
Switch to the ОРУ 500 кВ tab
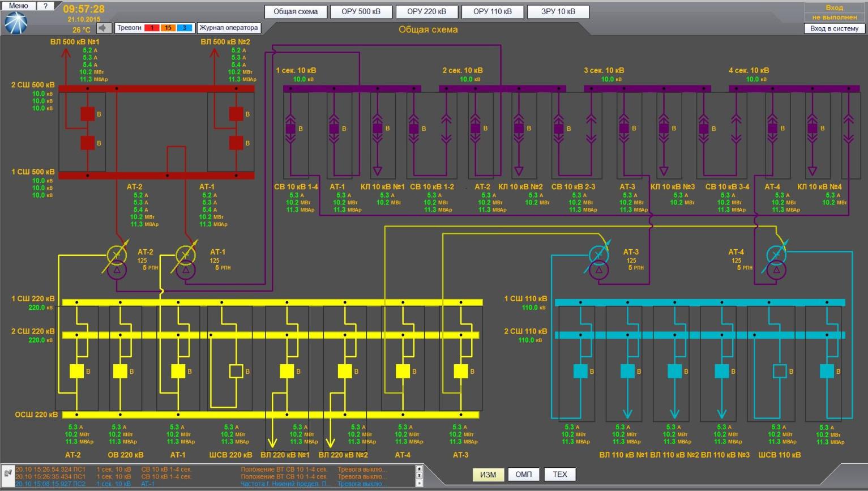tap(361, 12)
